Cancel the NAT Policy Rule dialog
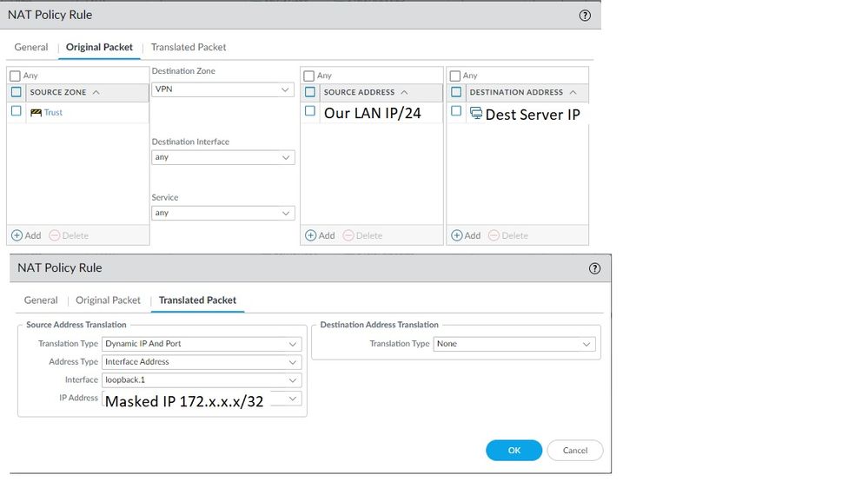 (x=575, y=451)
